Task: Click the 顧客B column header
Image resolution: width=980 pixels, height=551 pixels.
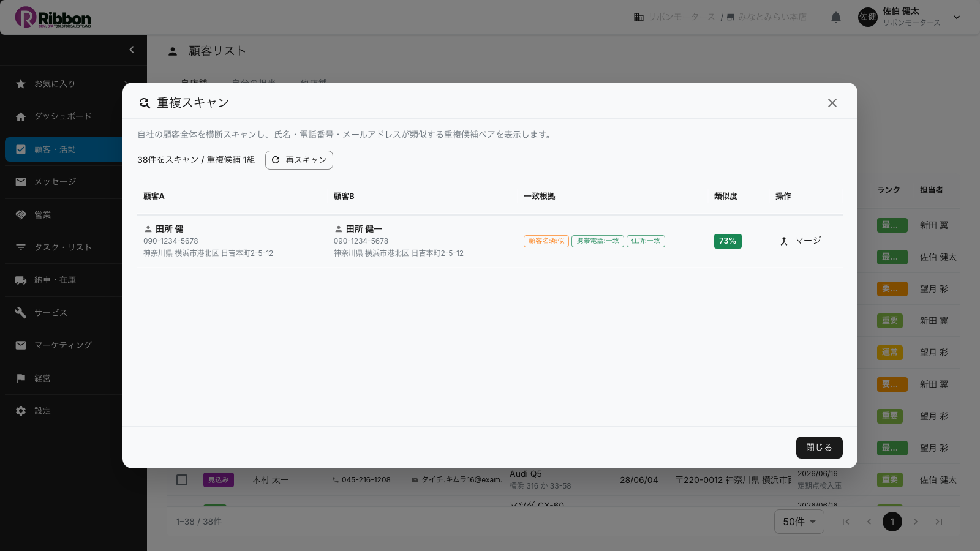Action: coord(344,197)
